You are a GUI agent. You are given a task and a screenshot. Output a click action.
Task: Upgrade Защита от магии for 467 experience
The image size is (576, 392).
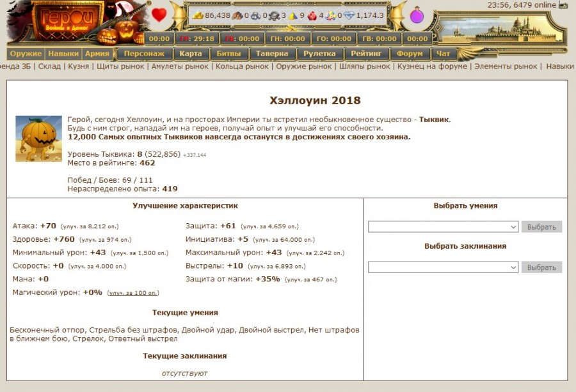(x=311, y=279)
